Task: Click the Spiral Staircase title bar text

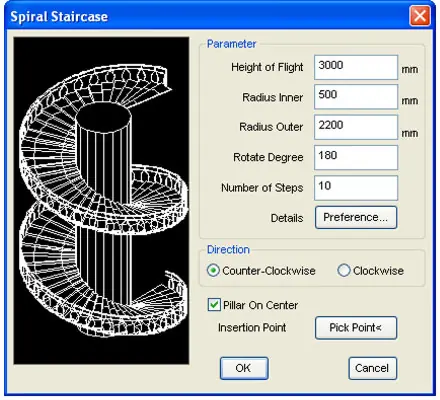Action: click(59, 17)
